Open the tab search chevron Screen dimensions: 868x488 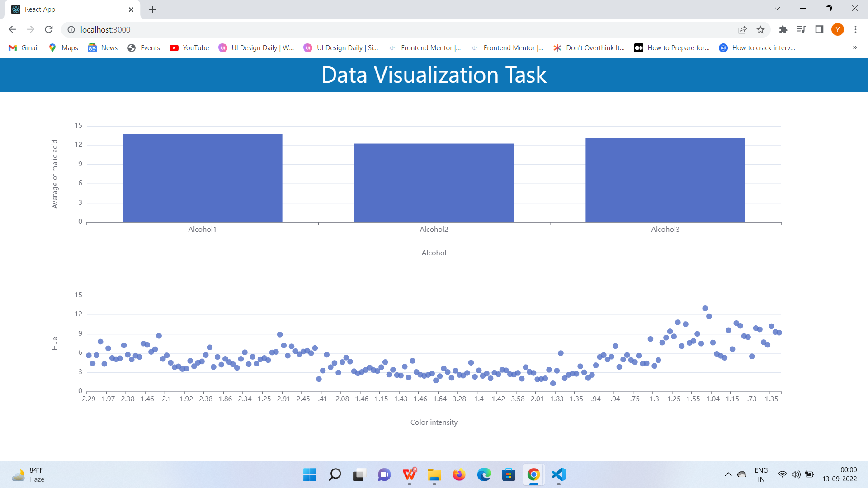point(777,8)
